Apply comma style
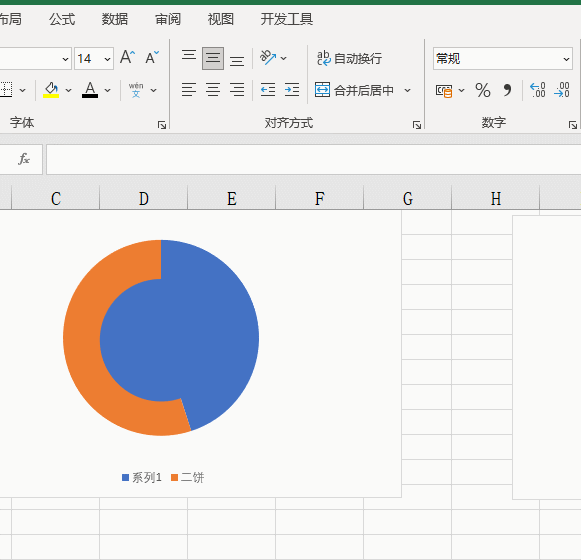Image resolution: width=581 pixels, height=560 pixels. [x=507, y=90]
